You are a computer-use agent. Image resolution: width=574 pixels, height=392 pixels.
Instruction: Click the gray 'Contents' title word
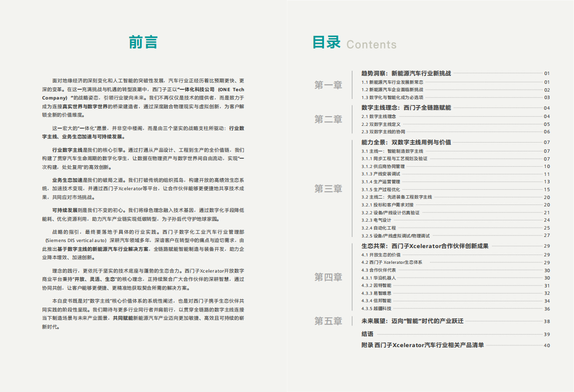pos(372,44)
